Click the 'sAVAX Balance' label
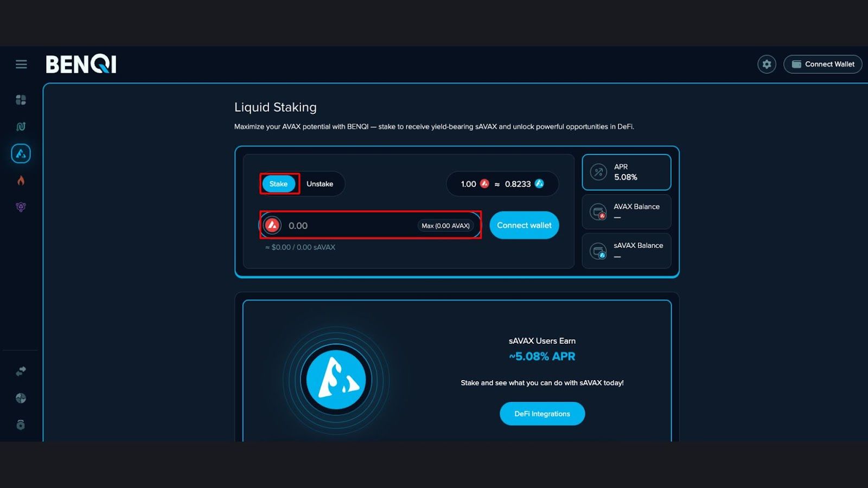This screenshot has width=868, height=488. 638,246
